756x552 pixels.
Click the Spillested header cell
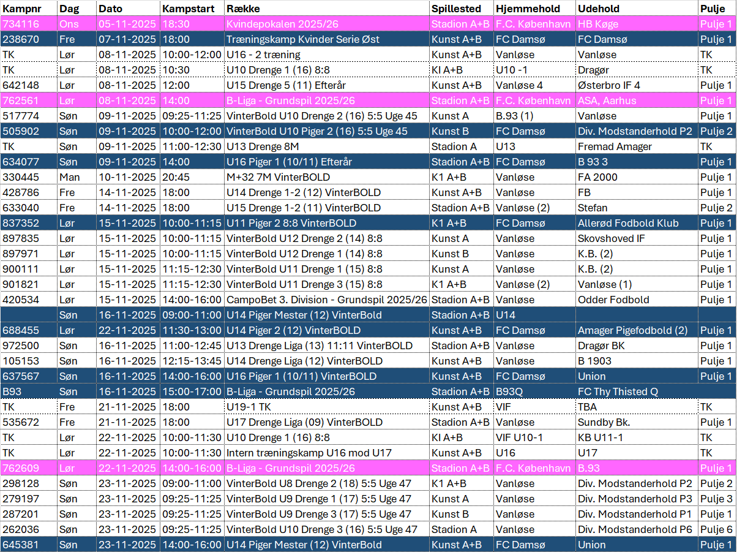pyautogui.click(x=456, y=9)
